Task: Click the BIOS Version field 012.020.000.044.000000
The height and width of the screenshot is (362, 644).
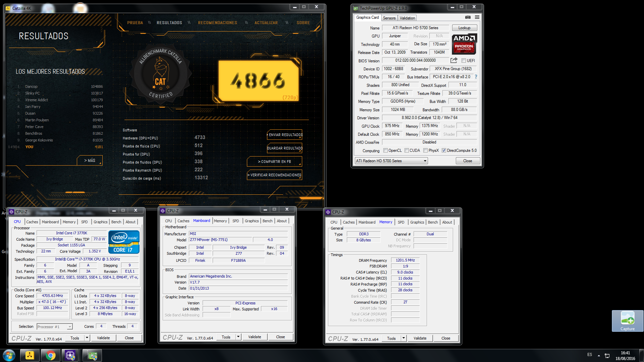Action: [415, 61]
